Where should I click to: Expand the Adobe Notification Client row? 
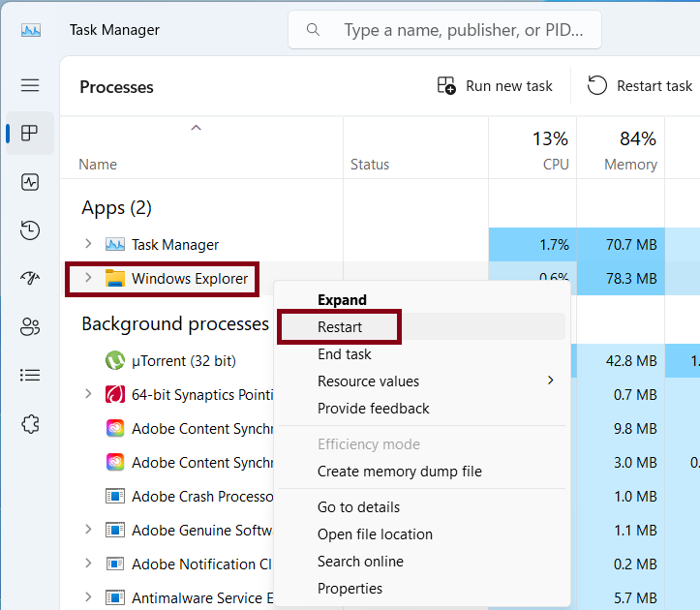pos(88,564)
